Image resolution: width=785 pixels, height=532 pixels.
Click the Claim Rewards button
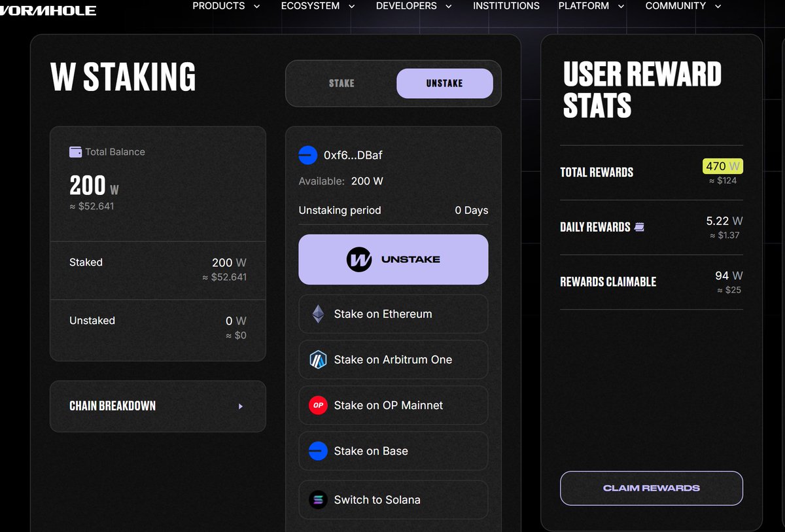(652, 488)
